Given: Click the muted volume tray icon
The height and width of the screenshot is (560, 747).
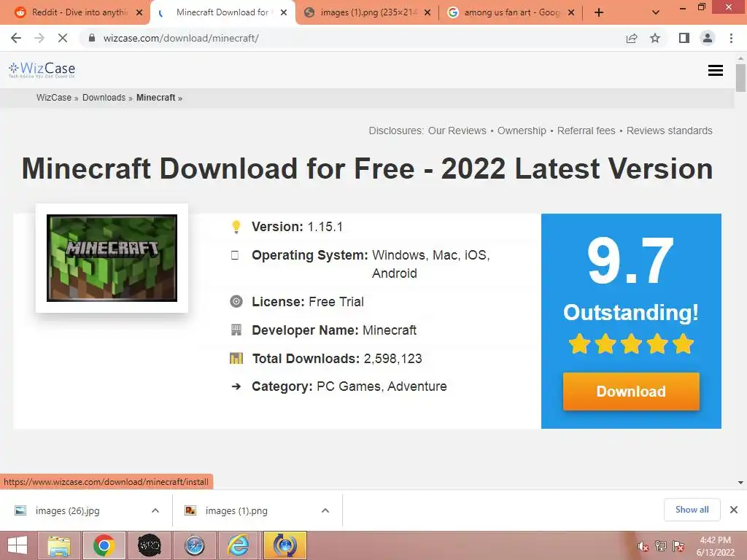Looking at the screenshot, I should (x=643, y=546).
